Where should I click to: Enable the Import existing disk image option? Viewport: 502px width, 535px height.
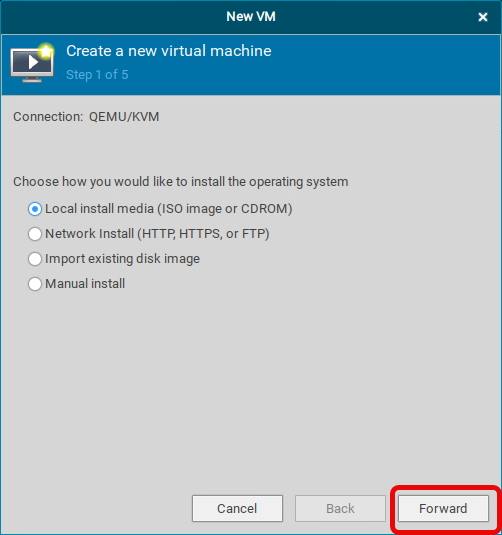pos(35,259)
